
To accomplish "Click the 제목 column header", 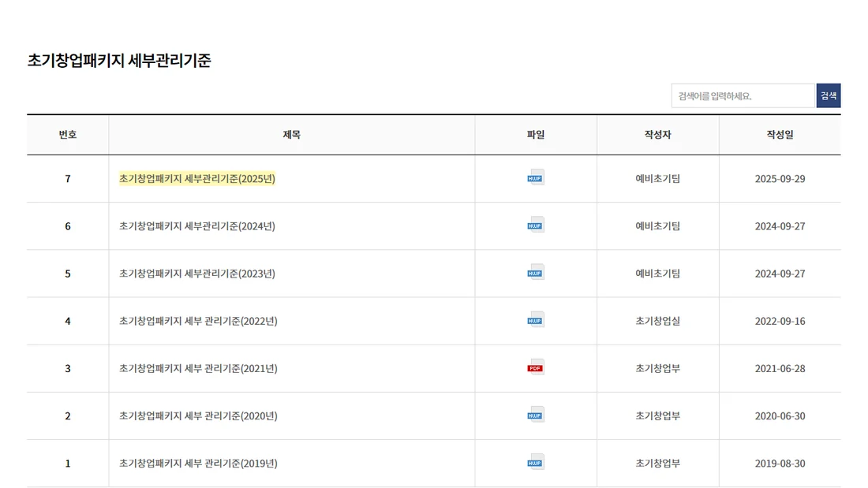I will pos(292,135).
